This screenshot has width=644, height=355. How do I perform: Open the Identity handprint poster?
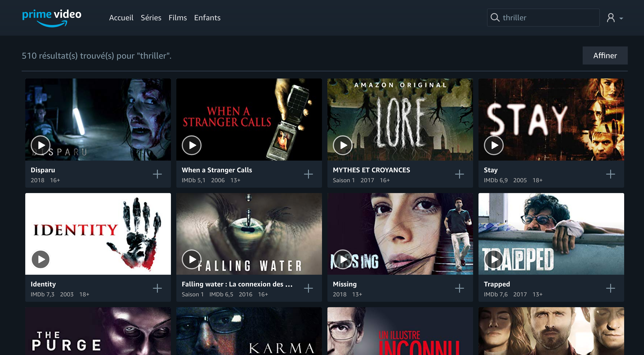click(98, 234)
